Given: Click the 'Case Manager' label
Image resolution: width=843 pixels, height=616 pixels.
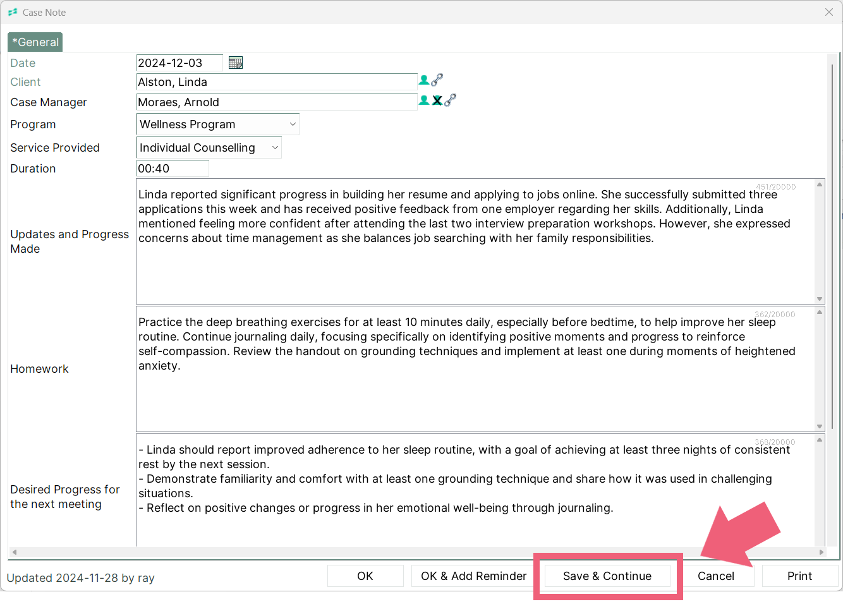Looking at the screenshot, I should pyautogui.click(x=49, y=102).
